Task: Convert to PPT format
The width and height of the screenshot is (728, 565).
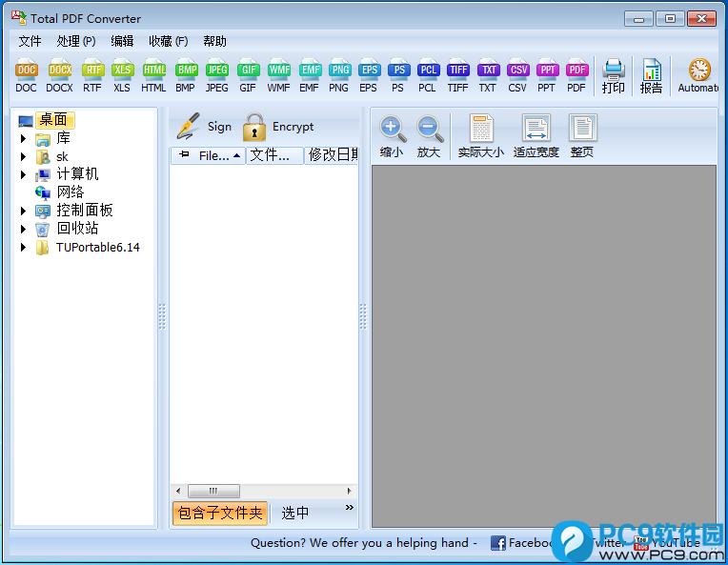Action: 547,75
